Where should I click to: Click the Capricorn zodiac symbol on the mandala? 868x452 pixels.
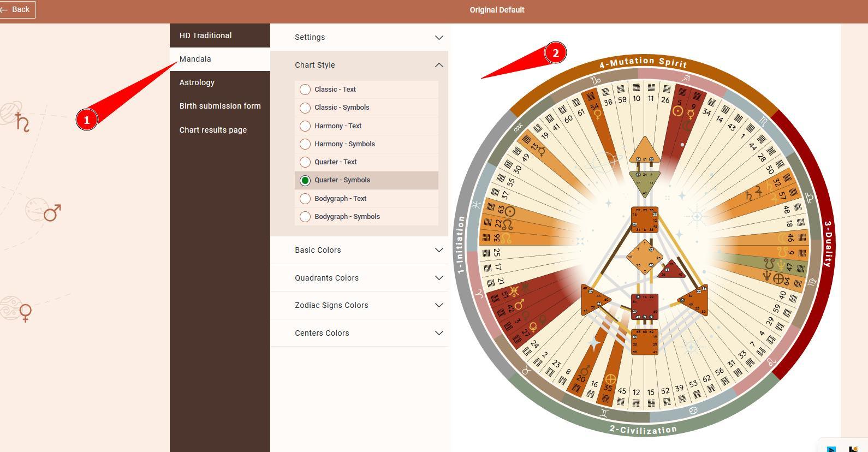coord(594,81)
